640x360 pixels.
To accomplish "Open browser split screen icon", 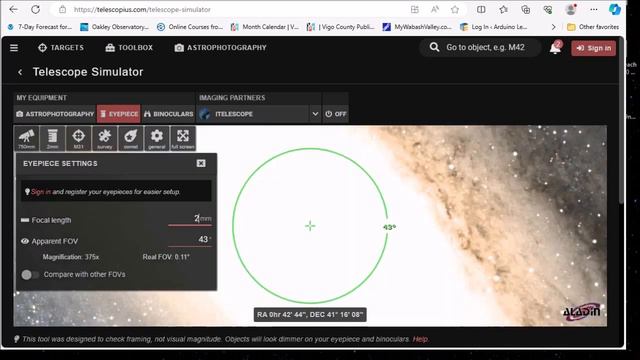I will point(481,9).
